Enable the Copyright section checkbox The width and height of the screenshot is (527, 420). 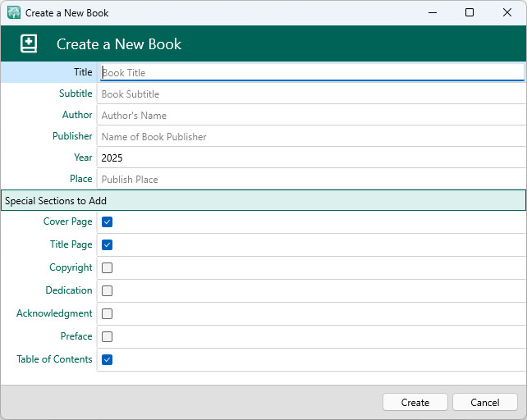pyautogui.click(x=108, y=267)
